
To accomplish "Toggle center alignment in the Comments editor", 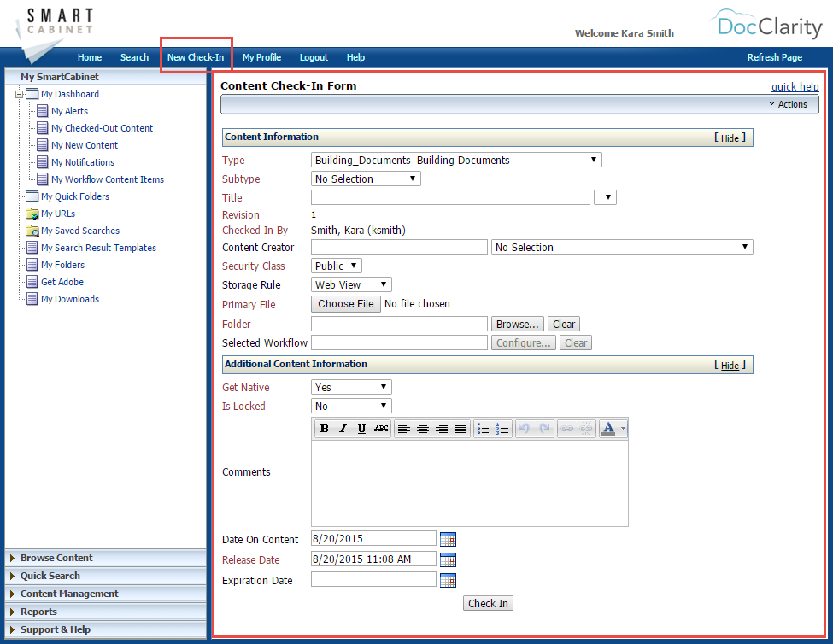I will point(424,428).
